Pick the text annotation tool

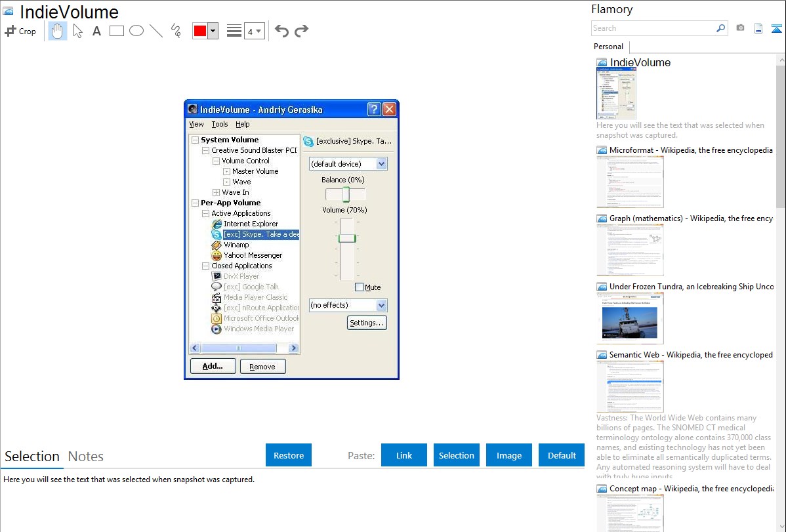point(96,31)
